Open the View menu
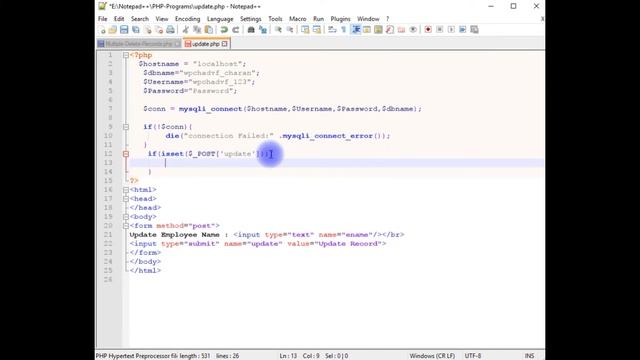Image resolution: width=640 pixels, height=360 pixels. [162, 19]
